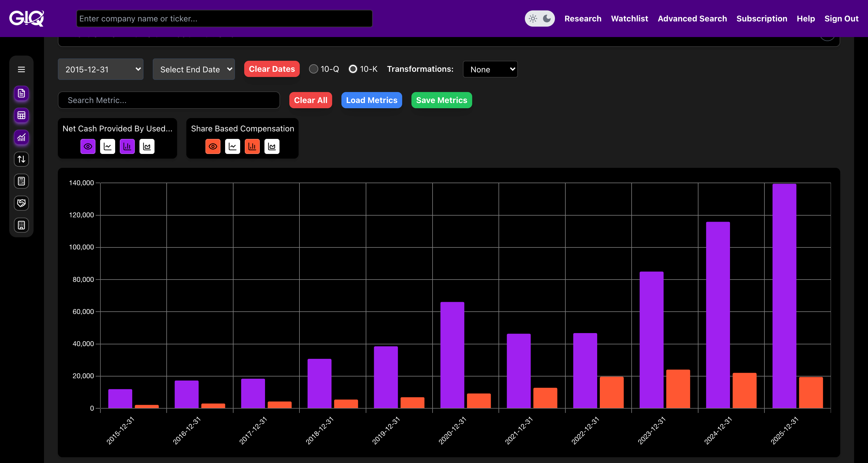Click the document filings sidebar icon
The height and width of the screenshot is (463, 868).
tap(21, 93)
